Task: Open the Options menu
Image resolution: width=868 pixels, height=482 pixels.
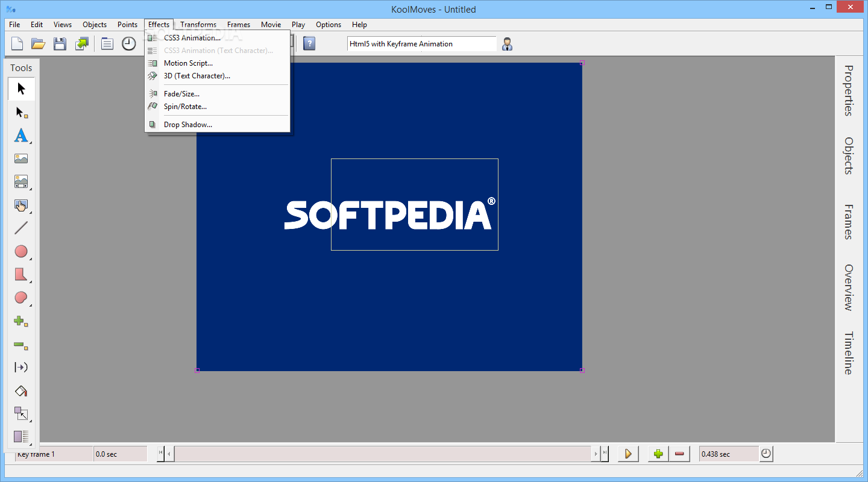Action: click(x=329, y=25)
